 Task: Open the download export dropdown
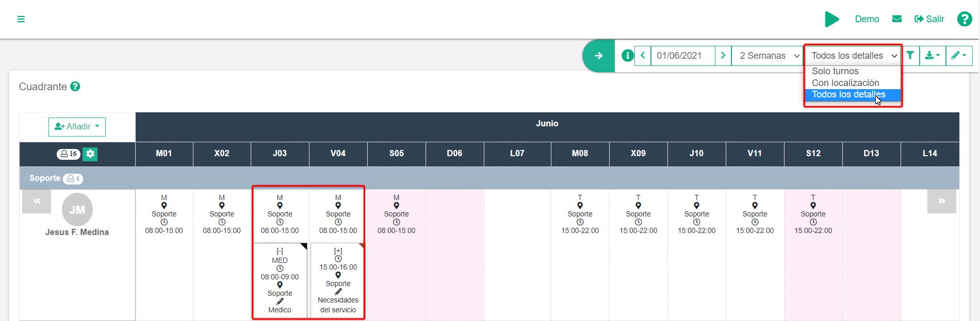pos(932,56)
